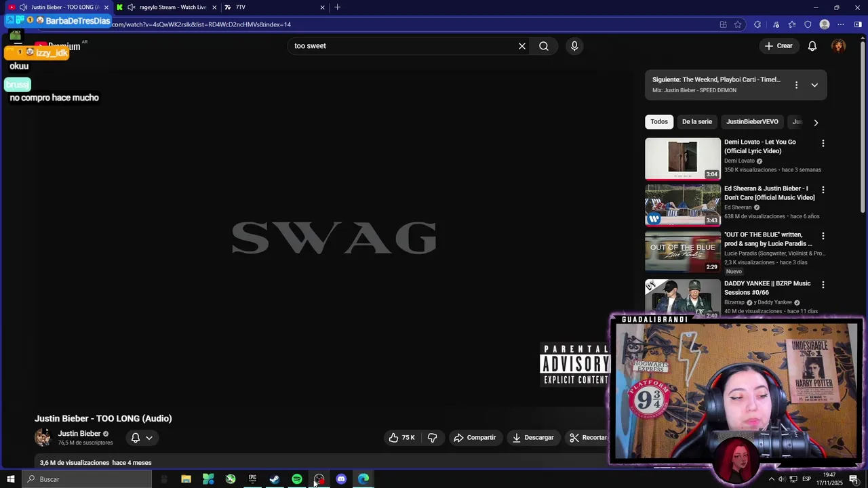Open the browser favorites list icon
This screenshot has width=868, height=488.
792,24
